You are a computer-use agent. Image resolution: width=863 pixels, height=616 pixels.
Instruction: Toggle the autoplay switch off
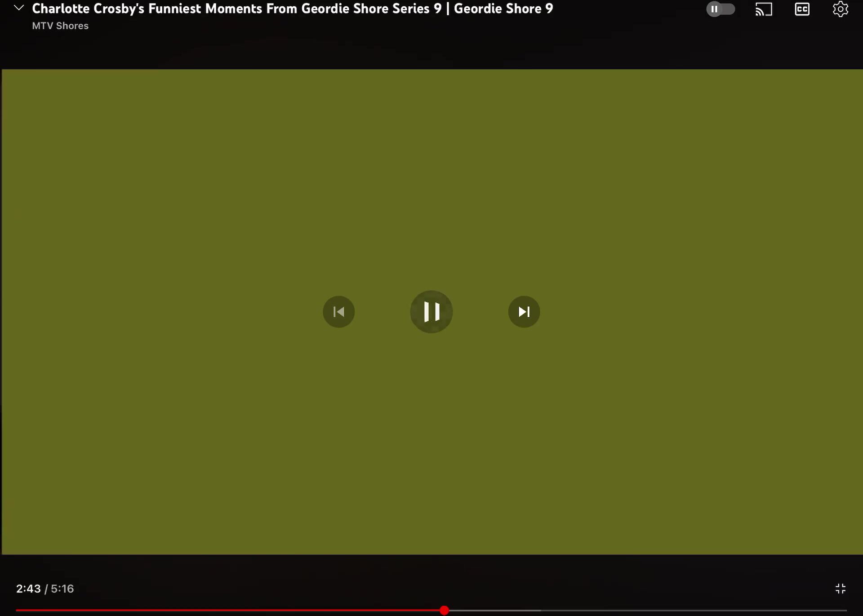[720, 9]
